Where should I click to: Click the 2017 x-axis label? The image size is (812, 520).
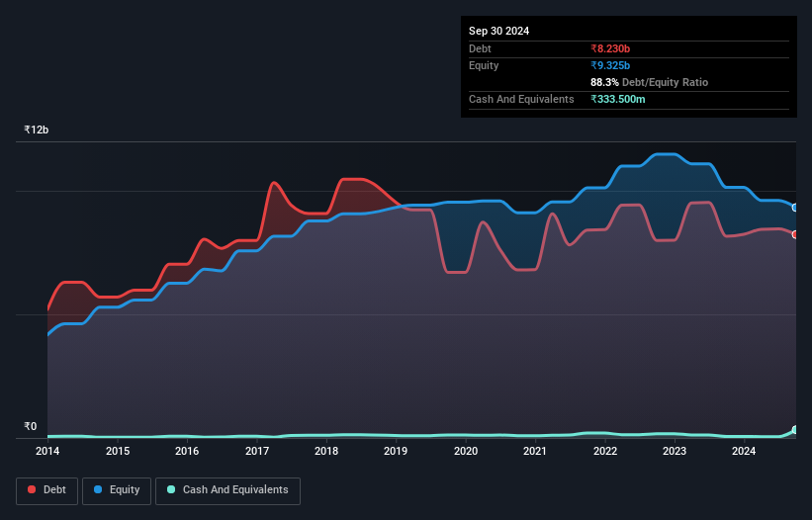point(257,451)
